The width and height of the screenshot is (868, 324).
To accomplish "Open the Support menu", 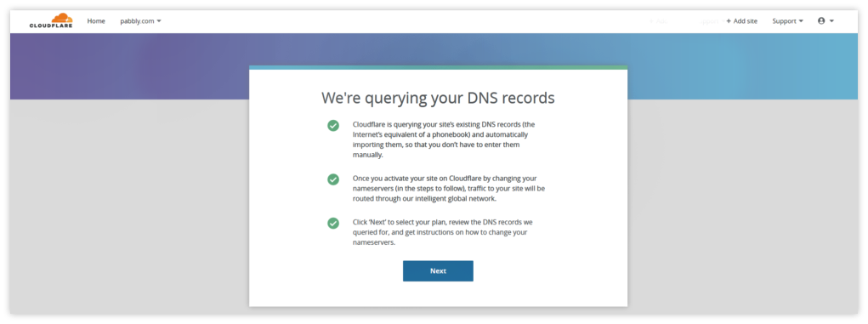I will (x=788, y=21).
